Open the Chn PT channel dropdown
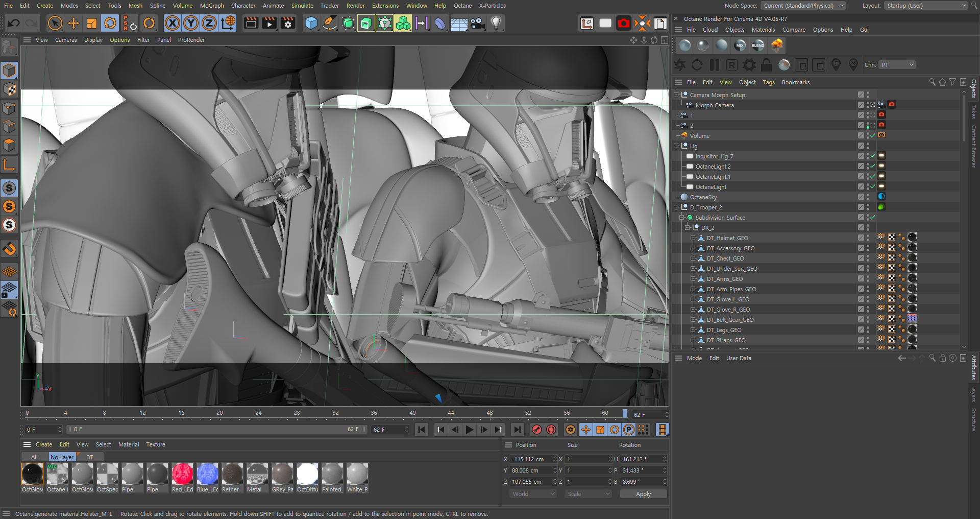The image size is (980, 519). pyautogui.click(x=897, y=65)
